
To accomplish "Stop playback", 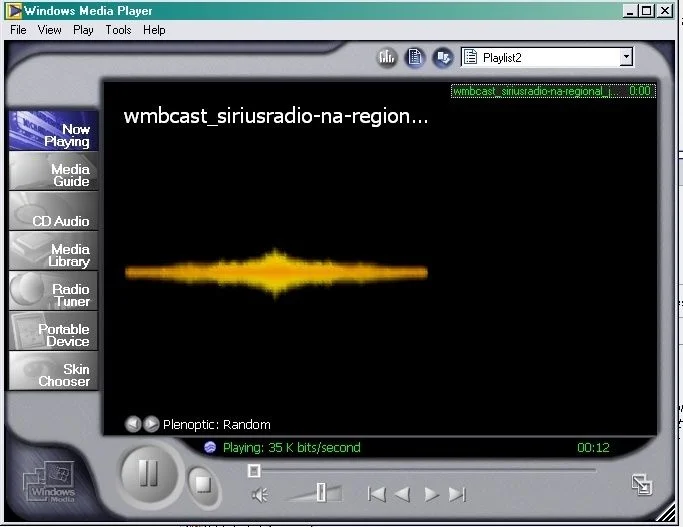I will (x=203, y=484).
